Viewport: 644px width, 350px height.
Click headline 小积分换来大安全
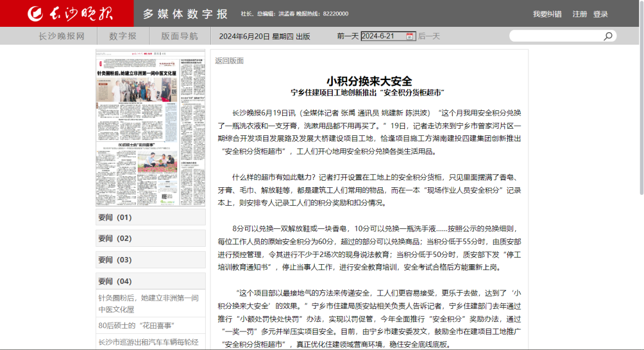tap(369, 81)
